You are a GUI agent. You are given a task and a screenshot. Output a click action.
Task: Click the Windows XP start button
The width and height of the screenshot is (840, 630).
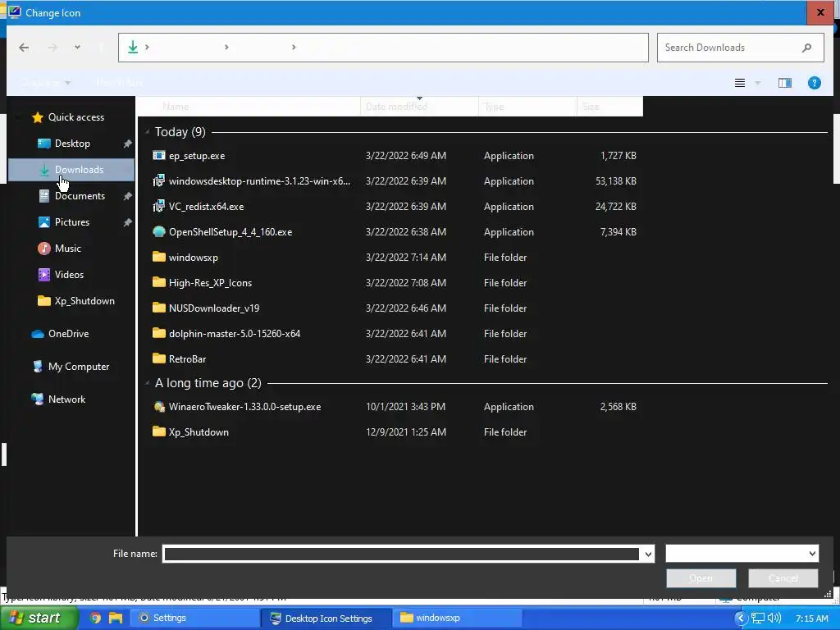point(39,618)
